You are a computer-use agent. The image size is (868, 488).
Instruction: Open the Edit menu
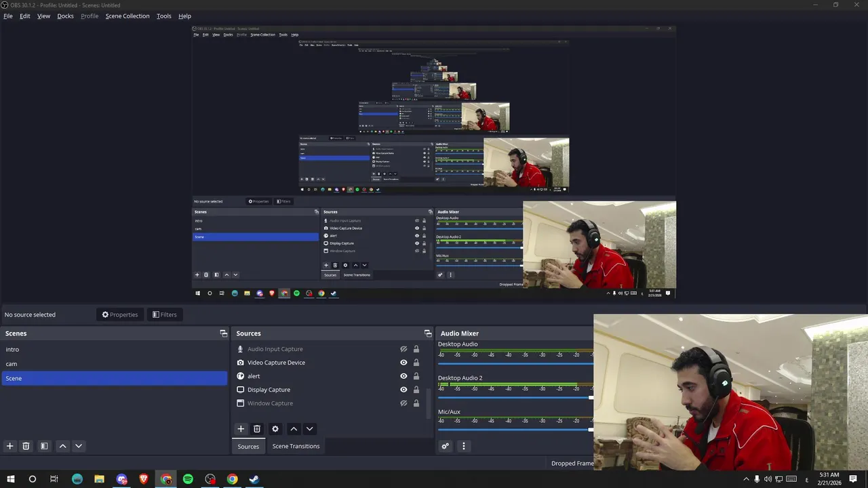tap(25, 16)
